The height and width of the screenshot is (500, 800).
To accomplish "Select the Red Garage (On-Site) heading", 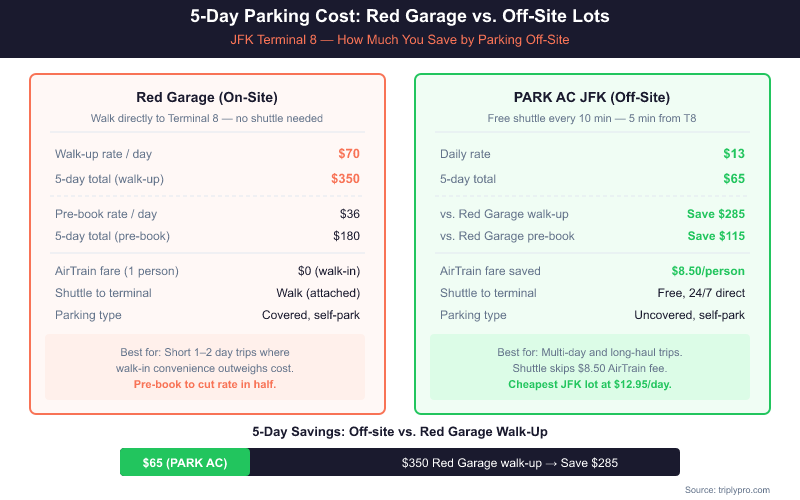I will point(207,97).
